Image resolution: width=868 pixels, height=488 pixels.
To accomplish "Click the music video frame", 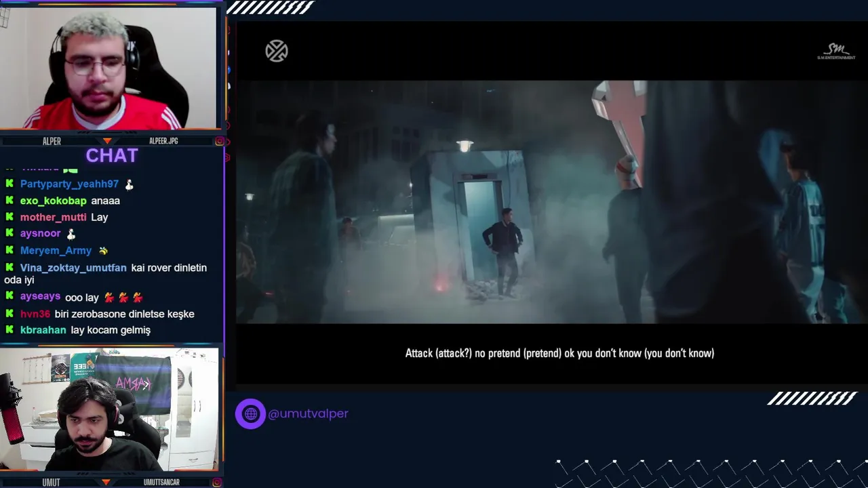I will click(x=551, y=202).
